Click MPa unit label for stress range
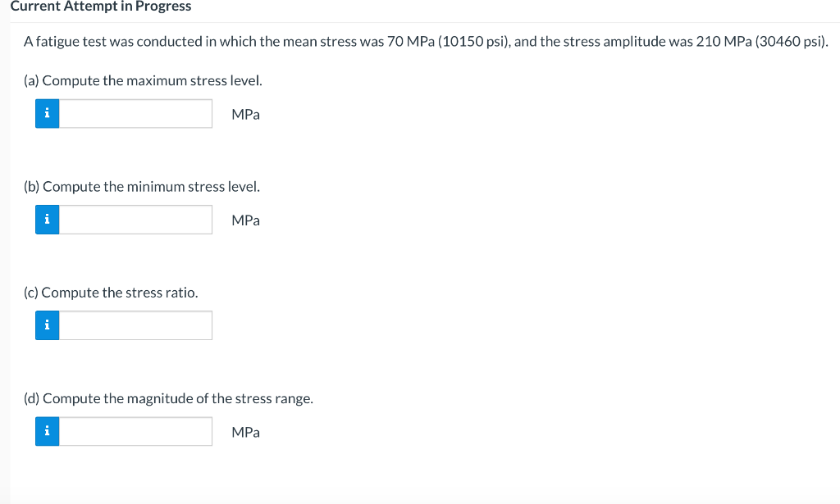The image size is (840, 504). tap(245, 432)
